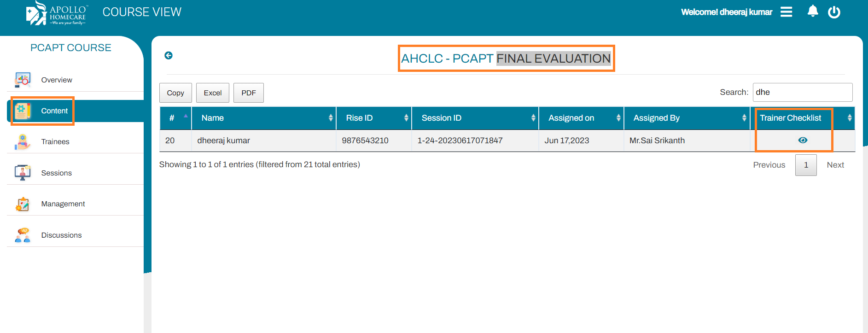
Task: Sort table by # column
Action: pos(175,118)
